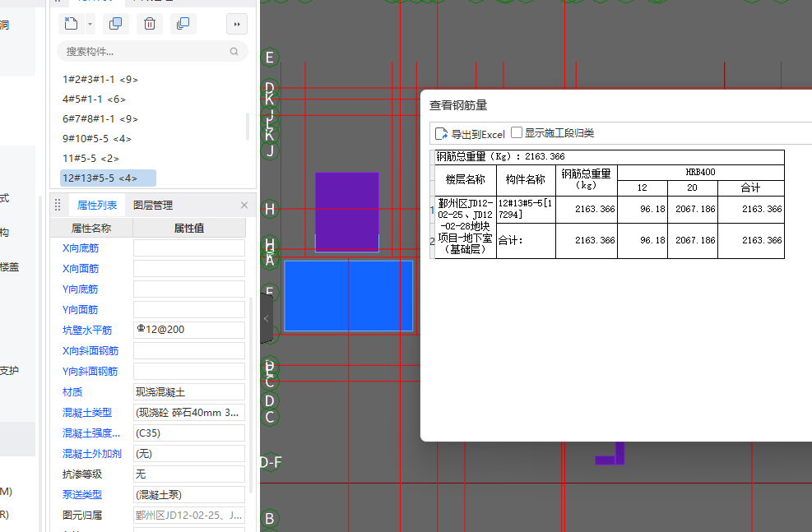This screenshot has height=532, width=812.
Task: Click the 坑壁水平筋 property name link
Action: (x=87, y=331)
